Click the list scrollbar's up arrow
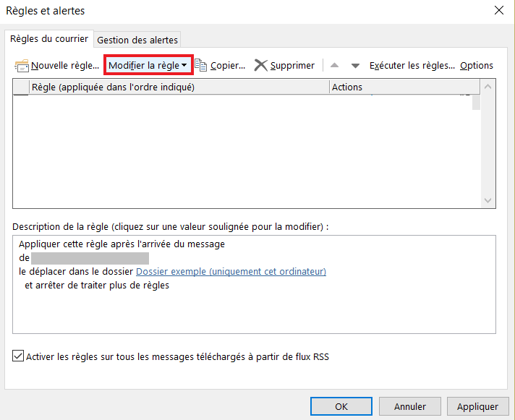Screen dimensions: 515x420 click(488, 87)
